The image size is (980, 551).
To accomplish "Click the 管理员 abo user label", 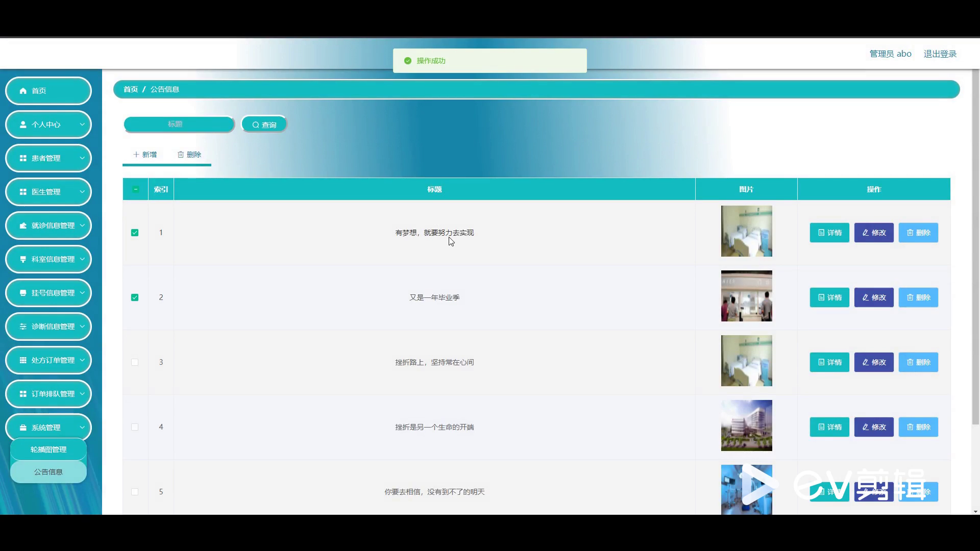I will 890,54.
